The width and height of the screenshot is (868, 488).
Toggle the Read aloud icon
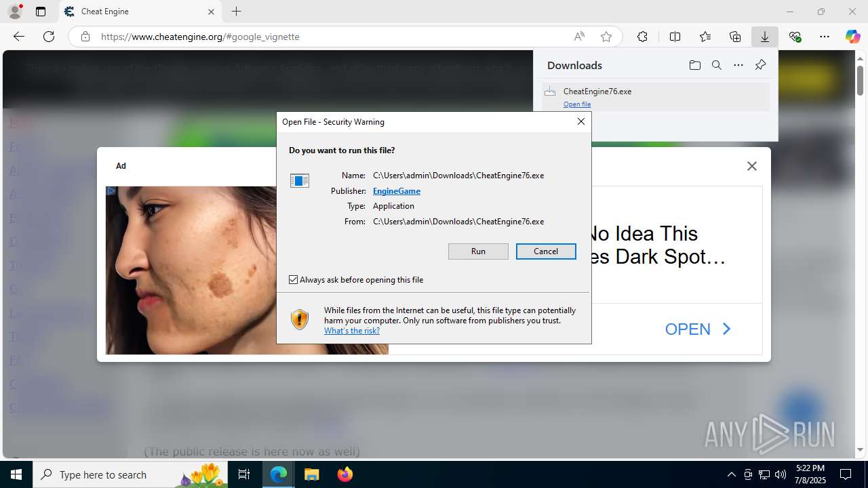tap(579, 37)
